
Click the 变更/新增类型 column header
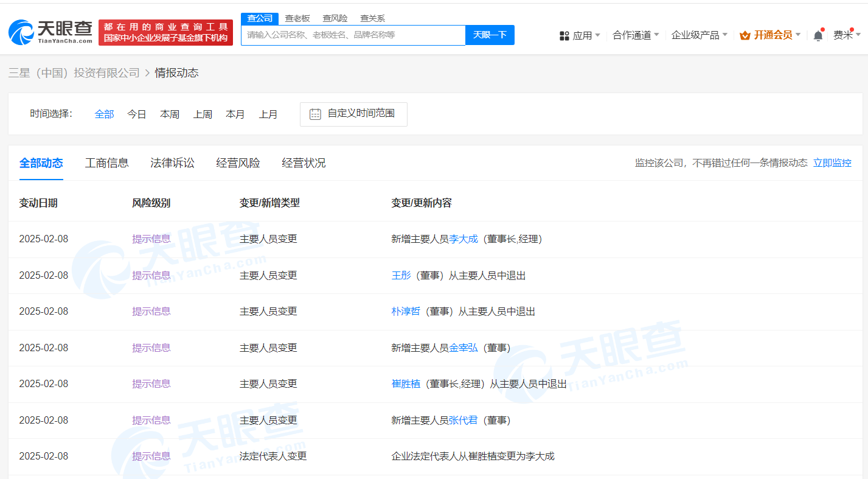pos(269,203)
